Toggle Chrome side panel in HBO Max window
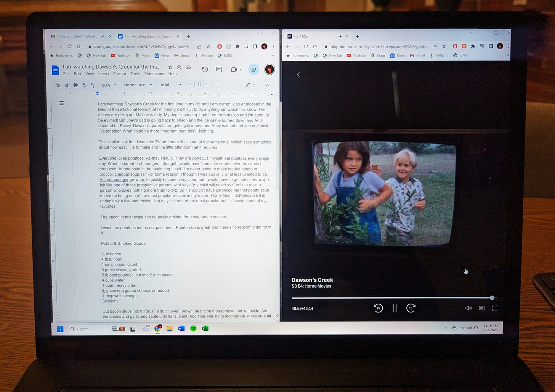The image size is (555, 392). point(491,46)
